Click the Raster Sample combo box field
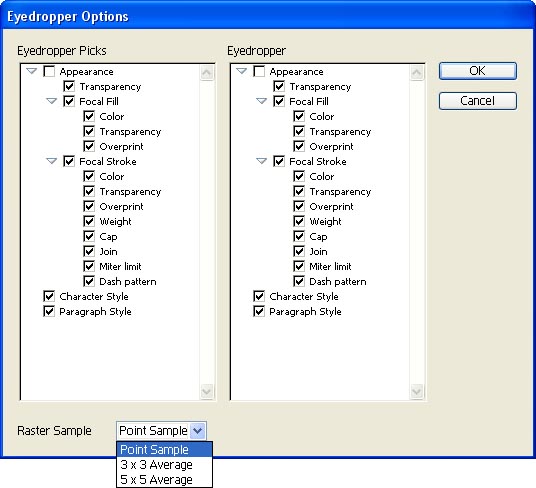This screenshot has width=536, height=488. point(161,431)
